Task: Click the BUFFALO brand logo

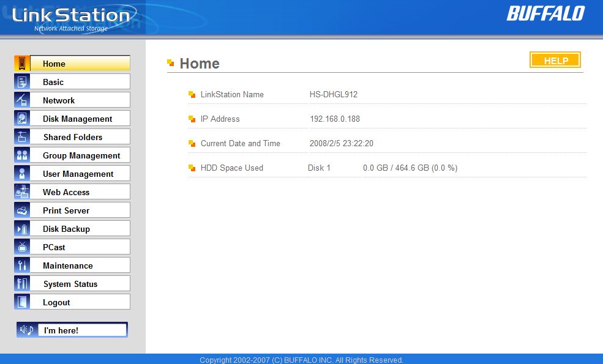Action: pyautogui.click(x=545, y=13)
